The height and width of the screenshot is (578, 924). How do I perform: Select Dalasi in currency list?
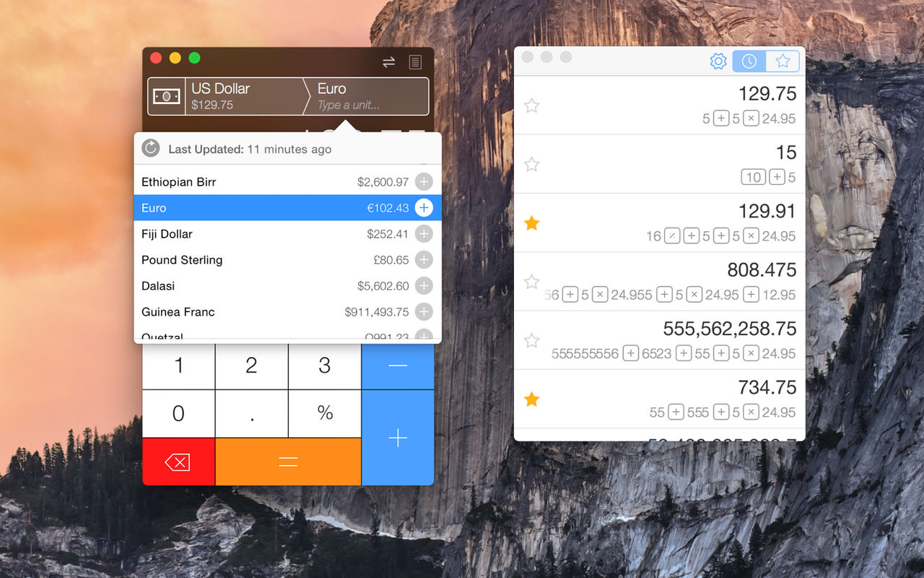point(287,285)
